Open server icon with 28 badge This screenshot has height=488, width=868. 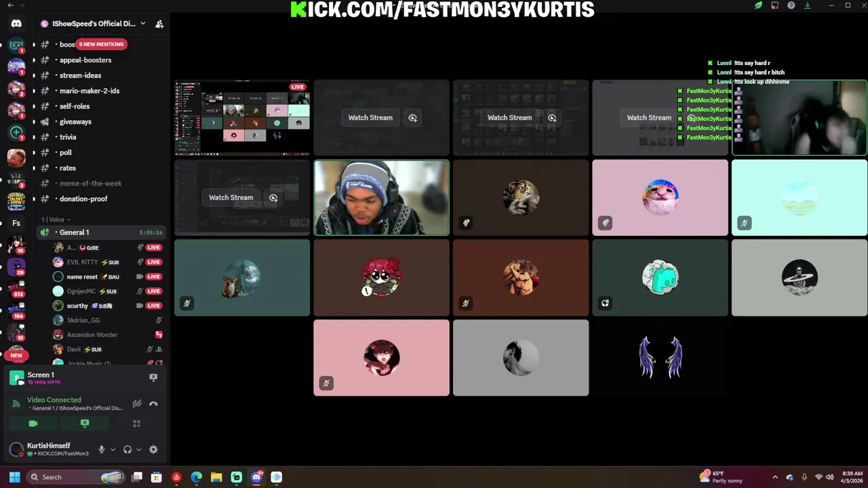tap(16, 266)
